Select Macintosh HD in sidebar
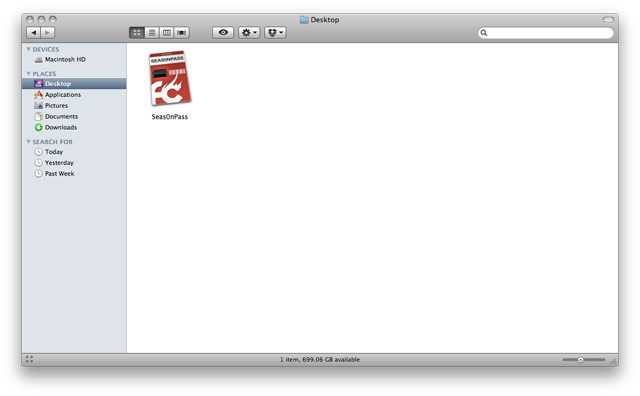This screenshot has height=396, width=640. [x=74, y=59]
